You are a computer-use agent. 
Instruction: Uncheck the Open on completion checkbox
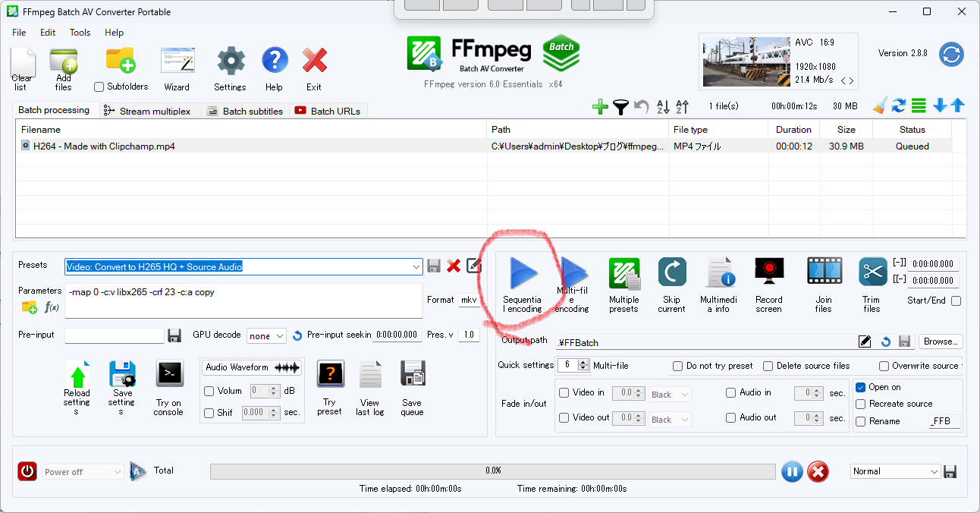tap(860, 387)
